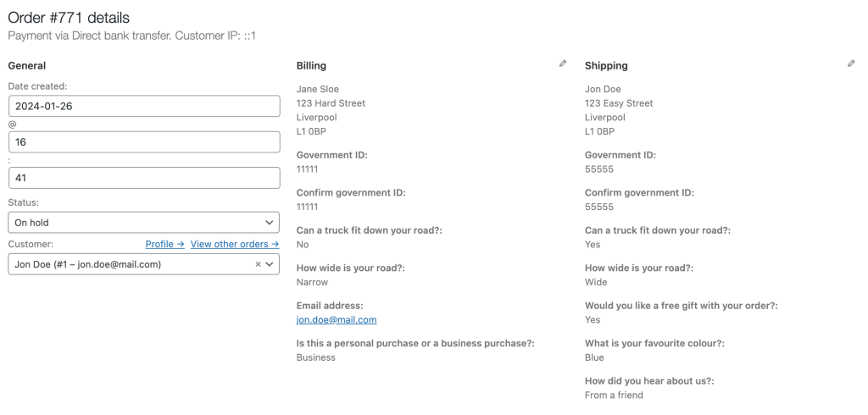Click the shipping address 123 Easy Street

pos(619,103)
